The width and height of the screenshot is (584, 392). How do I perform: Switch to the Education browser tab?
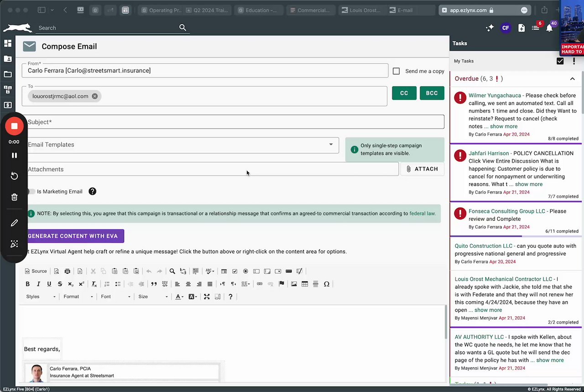pos(258,10)
